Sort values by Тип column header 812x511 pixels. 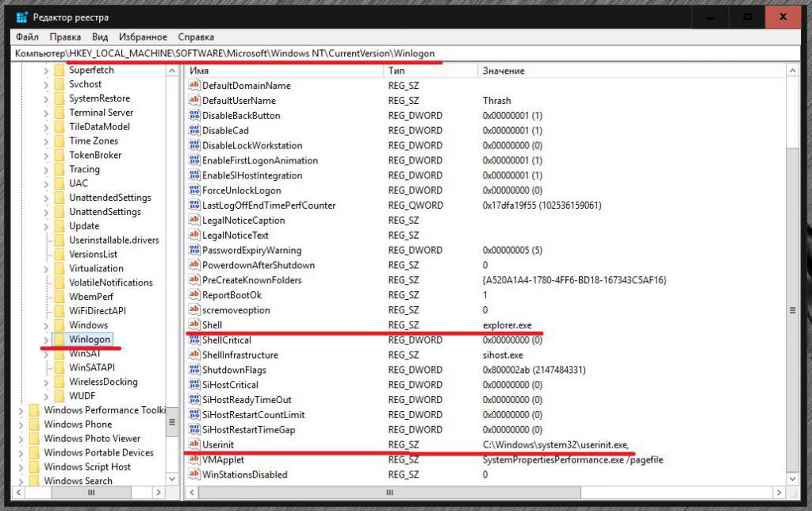click(431, 71)
